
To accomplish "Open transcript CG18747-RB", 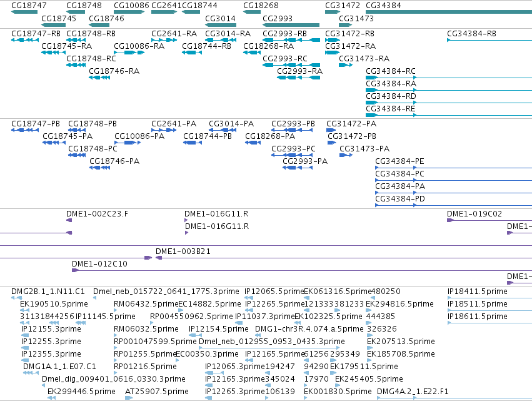I will coord(36,34).
